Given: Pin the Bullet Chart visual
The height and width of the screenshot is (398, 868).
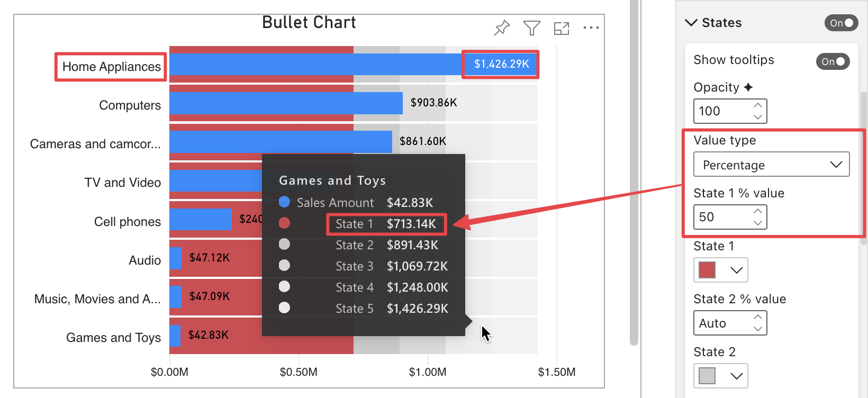Looking at the screenshot, I should 502,28.
